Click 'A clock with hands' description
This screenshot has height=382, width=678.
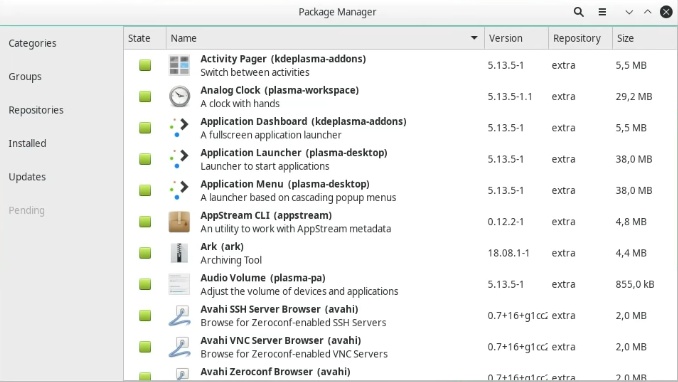pos(240,103)
